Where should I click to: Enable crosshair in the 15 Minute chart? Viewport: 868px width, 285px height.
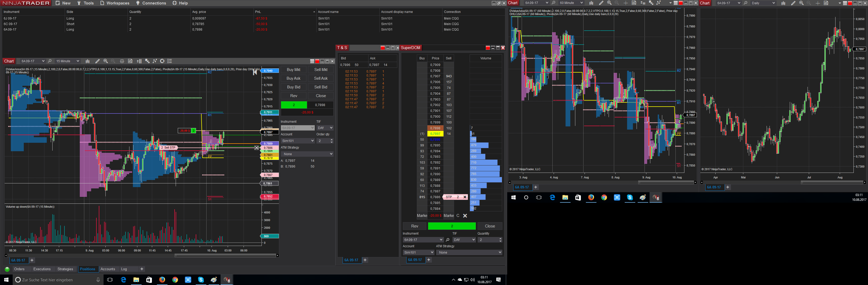pyautogui.click(x=122, y=61)
